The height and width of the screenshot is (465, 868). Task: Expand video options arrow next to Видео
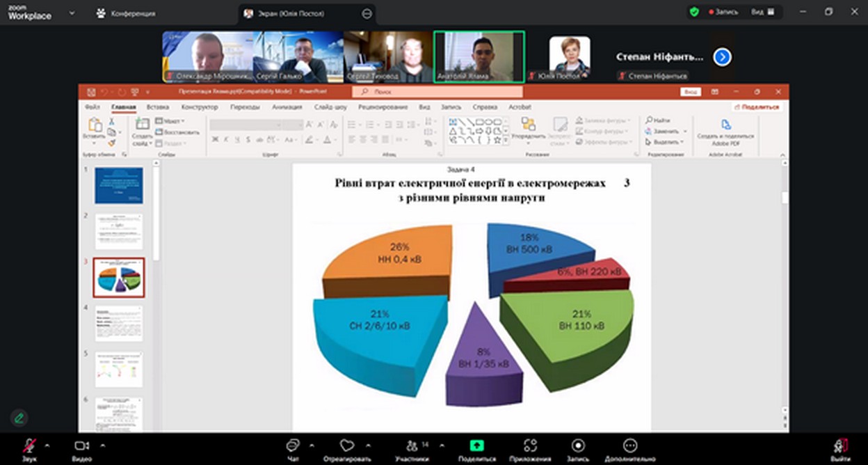coord(103,444)
